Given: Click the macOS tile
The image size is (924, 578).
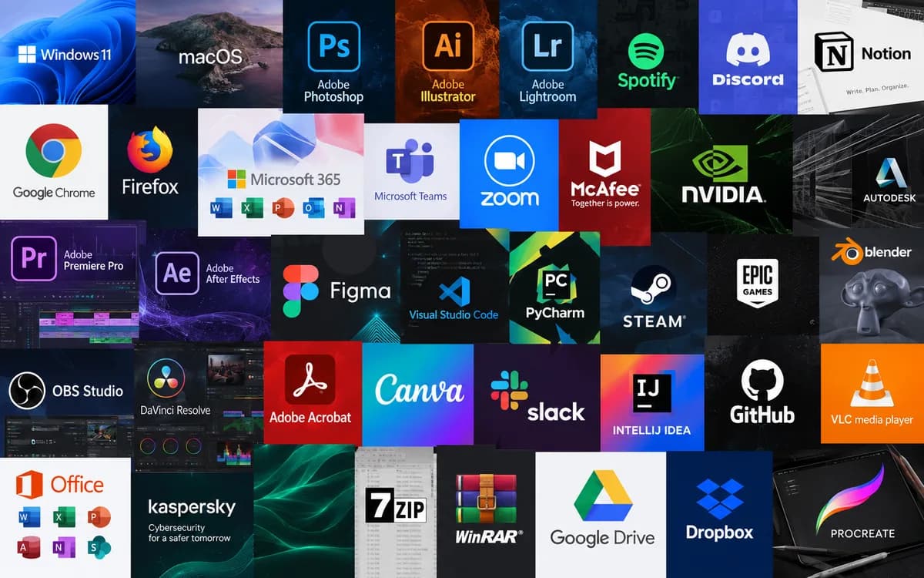Looking at the screenshot, I should [209, 52].
